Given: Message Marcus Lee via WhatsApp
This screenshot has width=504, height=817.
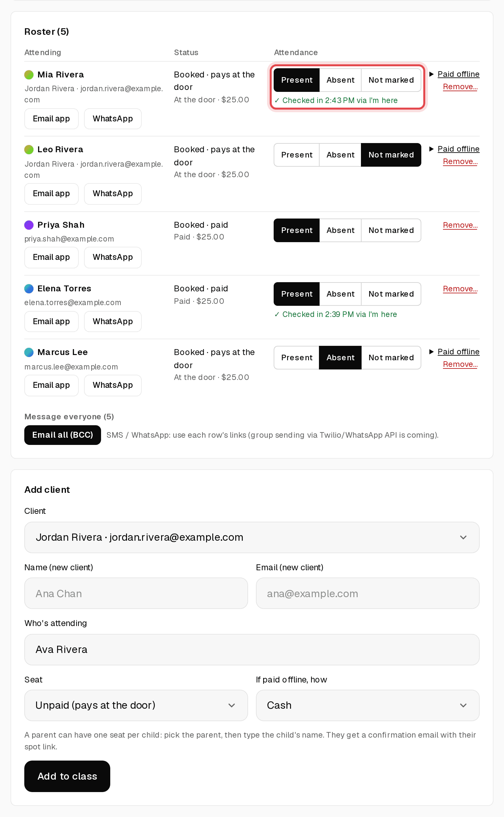Looking at the screenshot, I should [113, 385].
